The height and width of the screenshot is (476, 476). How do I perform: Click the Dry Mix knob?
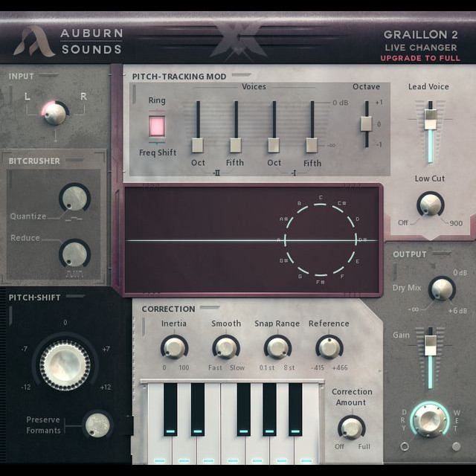[x=442, y=289]
